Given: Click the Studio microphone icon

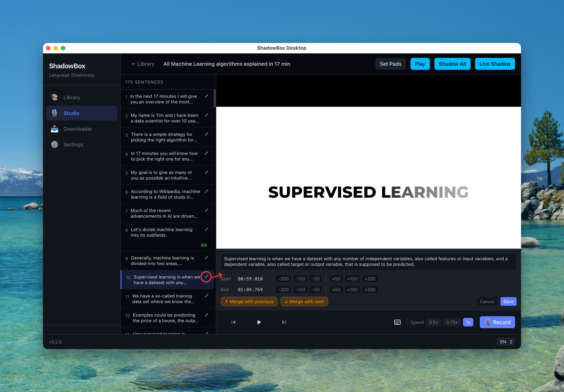Looking at the screenshot, I should [55, 113].
